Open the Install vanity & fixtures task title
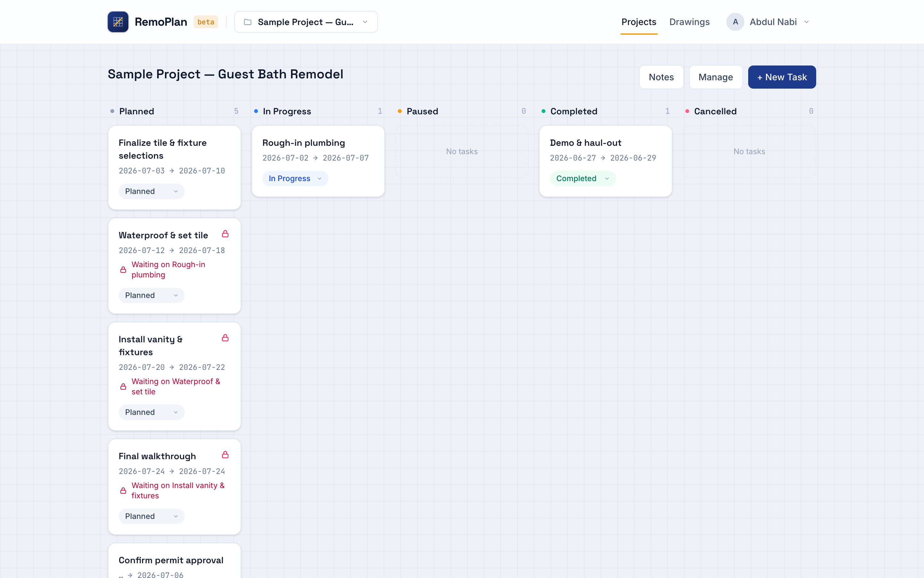Viewport: 924px width, 578px height. pos(150,346)
